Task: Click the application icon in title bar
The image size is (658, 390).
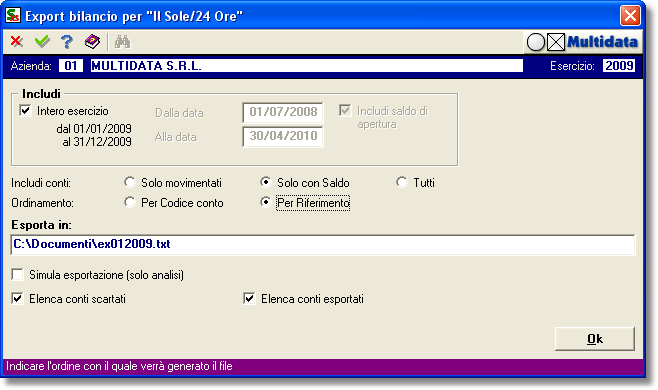Action: pos(13,16)
